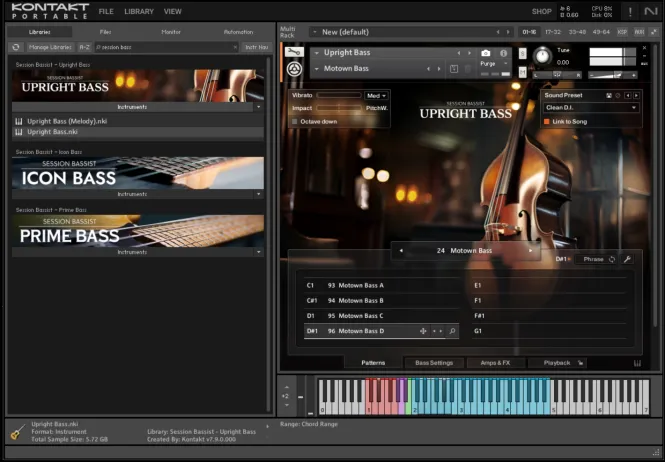Click the exclamation warning icon in header
This screenshot has height=462, width=665.
(630, 12)
